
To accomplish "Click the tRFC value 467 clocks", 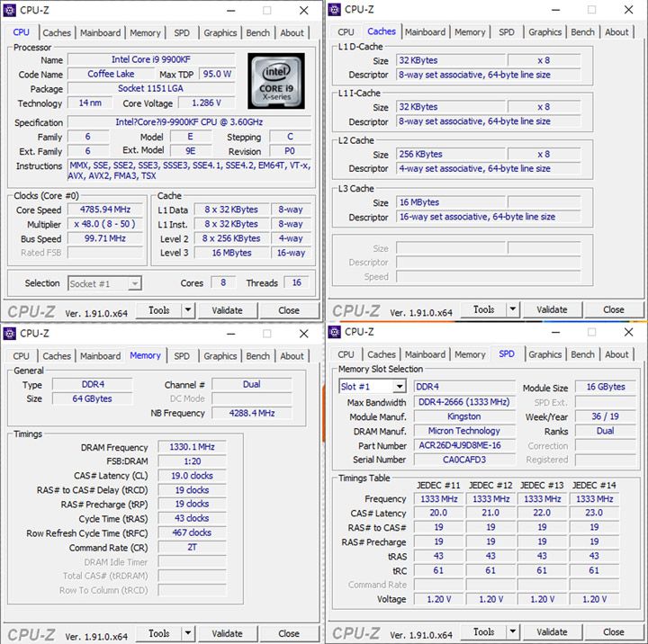I will [193, 532].
